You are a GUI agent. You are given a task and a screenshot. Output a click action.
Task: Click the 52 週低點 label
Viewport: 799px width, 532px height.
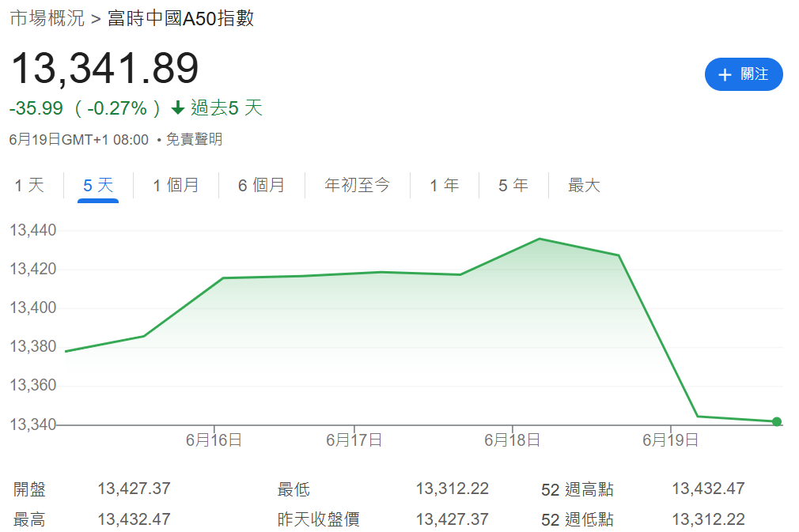tap(577, 520)
